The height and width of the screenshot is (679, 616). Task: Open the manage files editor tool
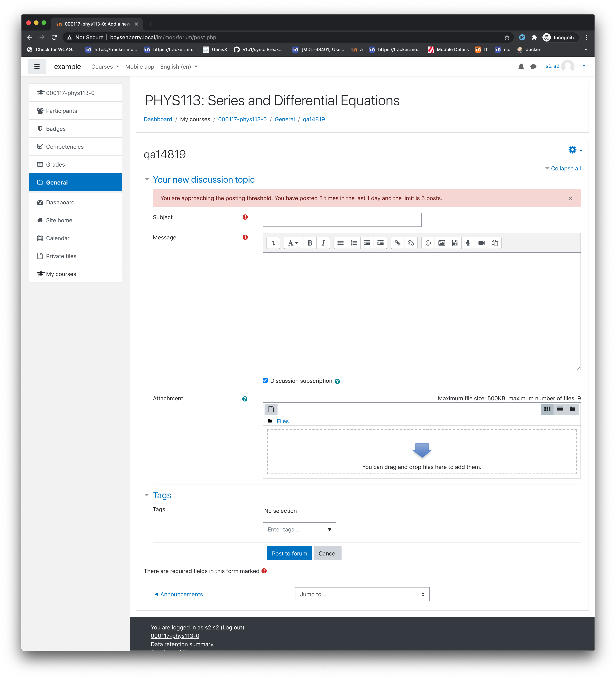(x=495, y=243)
